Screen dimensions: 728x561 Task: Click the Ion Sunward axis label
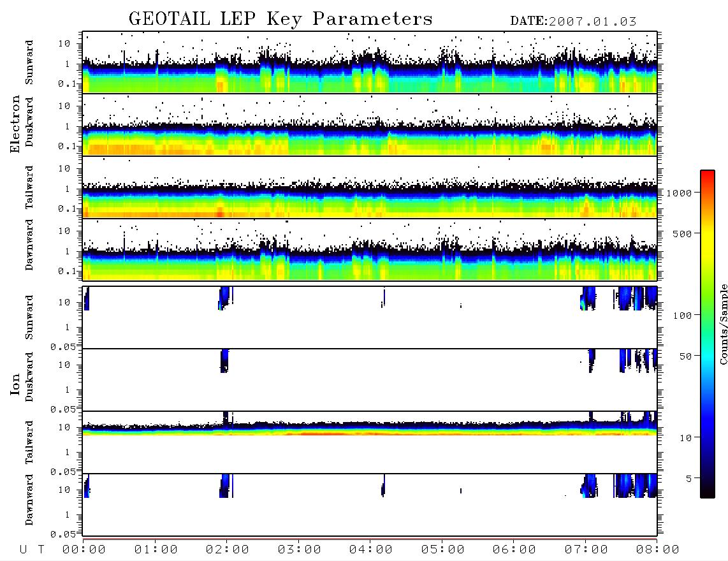(x=29, y=317)
